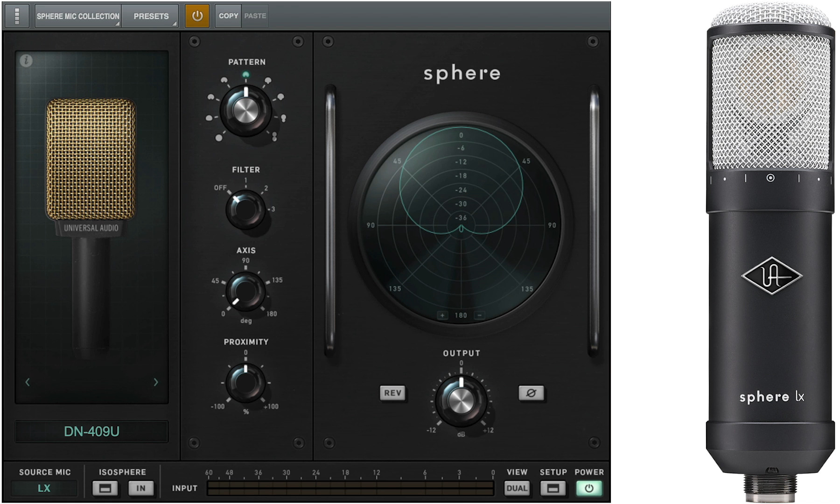The image size is (840, 504).
Task: Toggle the IsoSphere IN button
Action: click(141, 489)
